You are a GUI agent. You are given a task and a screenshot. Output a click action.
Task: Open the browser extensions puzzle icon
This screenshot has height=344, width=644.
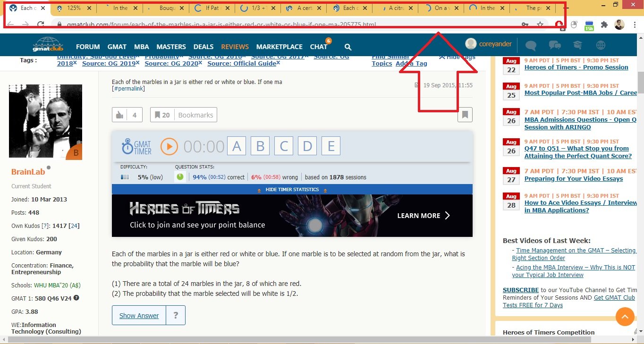pyautogui.click(x=604, y=25)
